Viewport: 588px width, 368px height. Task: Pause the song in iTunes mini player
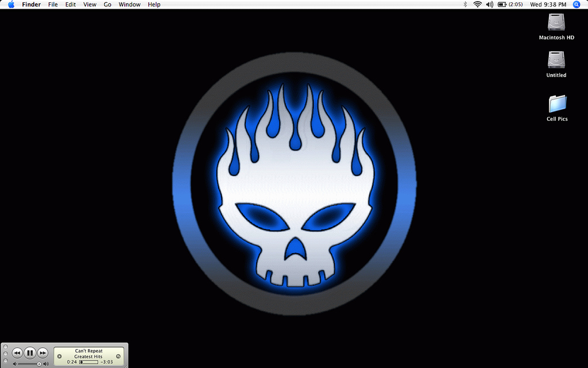[30, 353]
